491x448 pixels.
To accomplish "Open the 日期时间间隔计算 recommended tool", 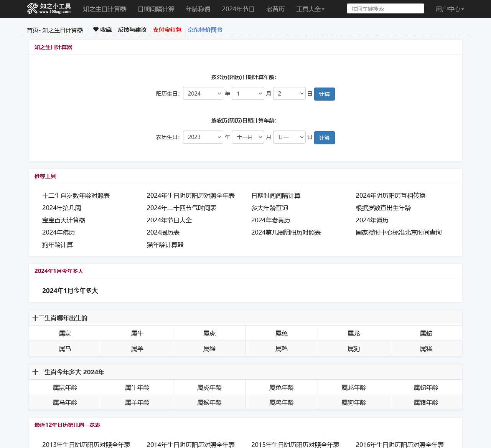I will [x=276, y=195].
